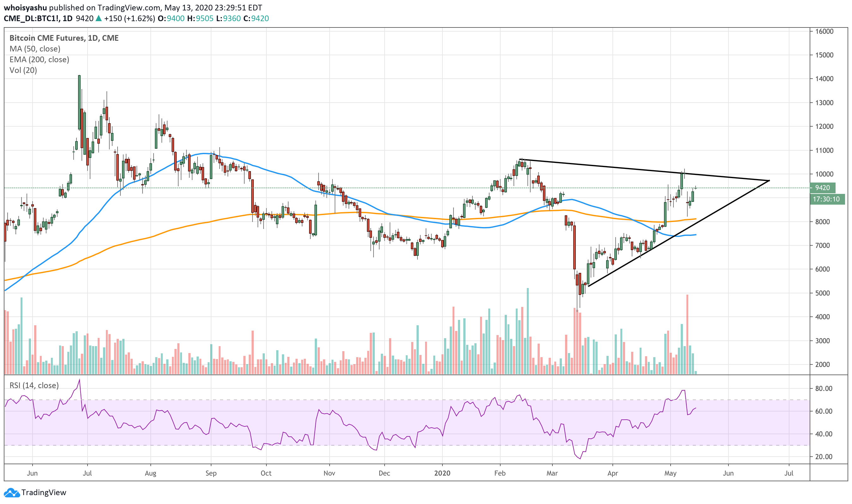Click the green up-arrow change indicator

click(x=99, y=18)
